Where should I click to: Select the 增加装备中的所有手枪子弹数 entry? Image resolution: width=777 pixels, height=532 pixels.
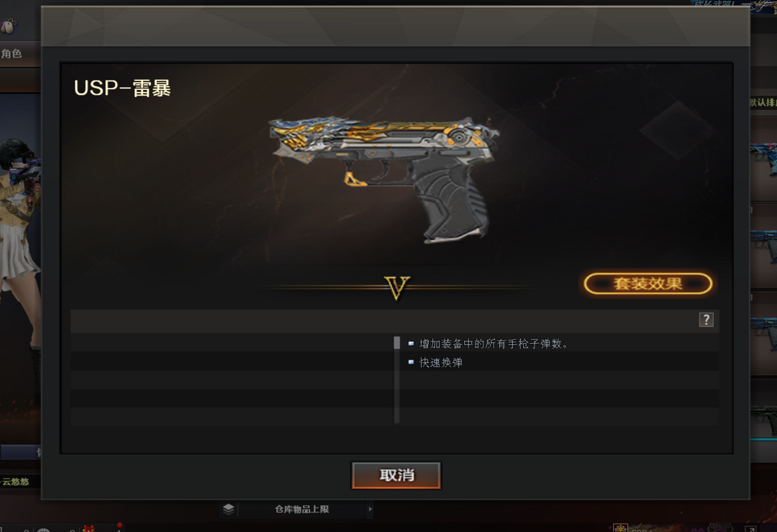tap(494, 344)
